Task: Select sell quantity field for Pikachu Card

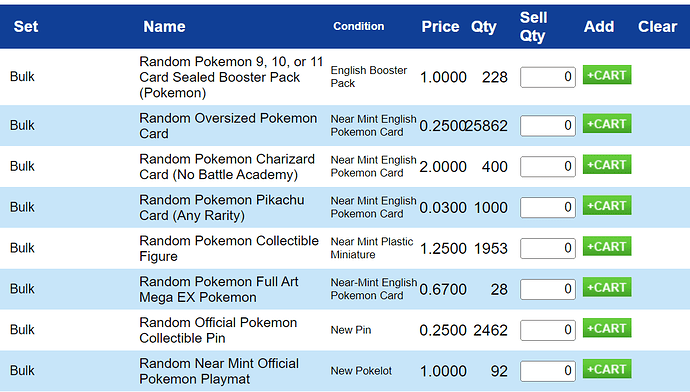Action: pos(547,208)
